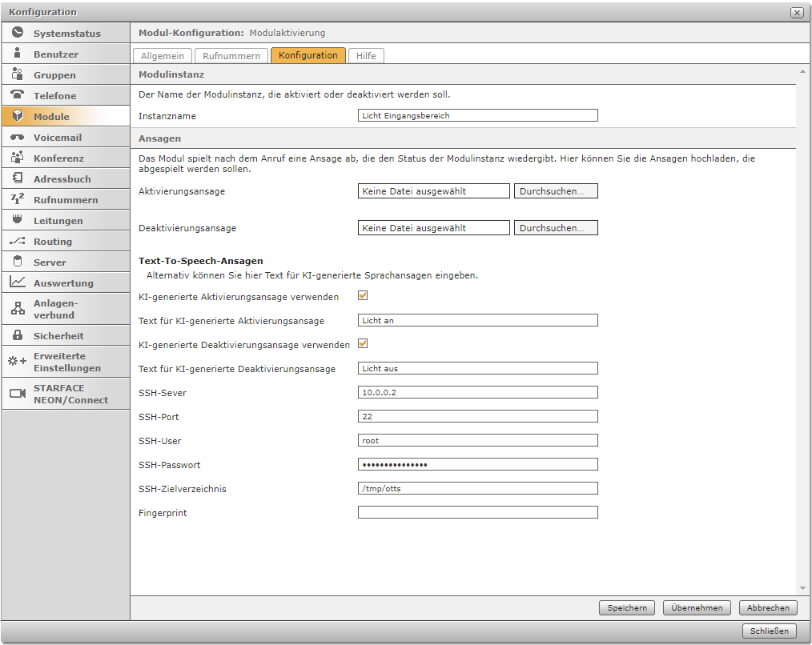Open the Routing sidebar section
Viewport: 812px width, 645px height.
pos(65,241)
